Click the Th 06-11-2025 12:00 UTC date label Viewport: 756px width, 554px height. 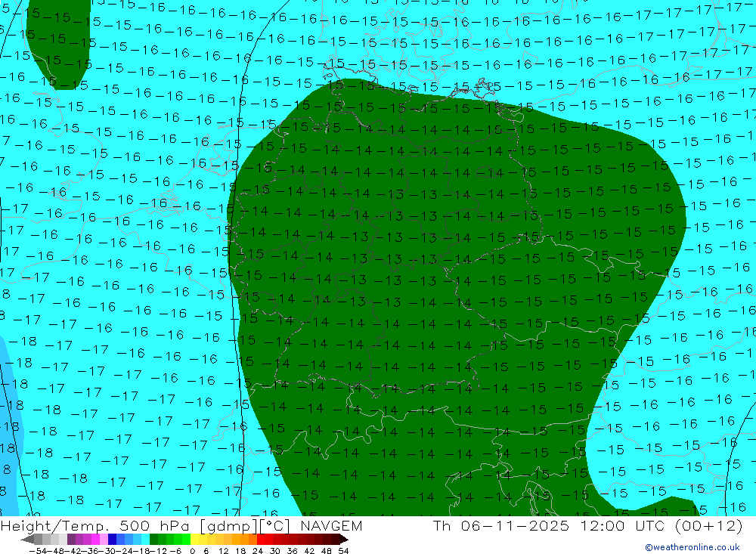point(587,526)
